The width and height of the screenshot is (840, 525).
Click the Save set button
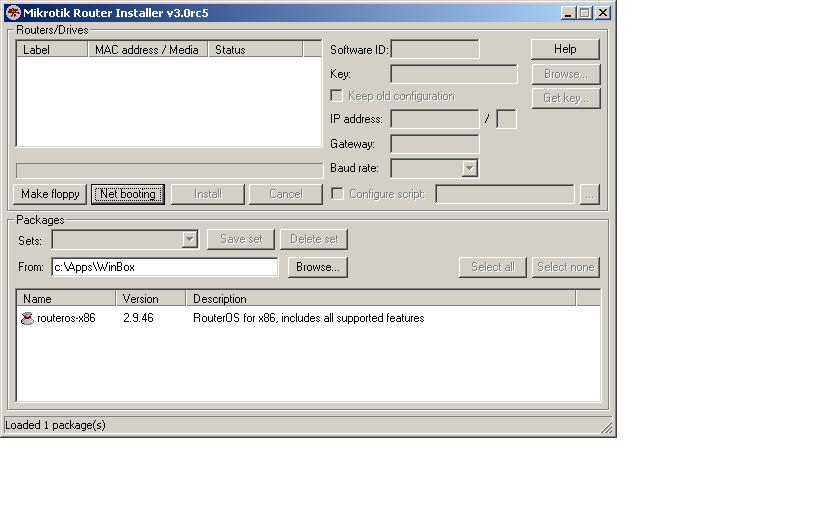coord(241,239)
